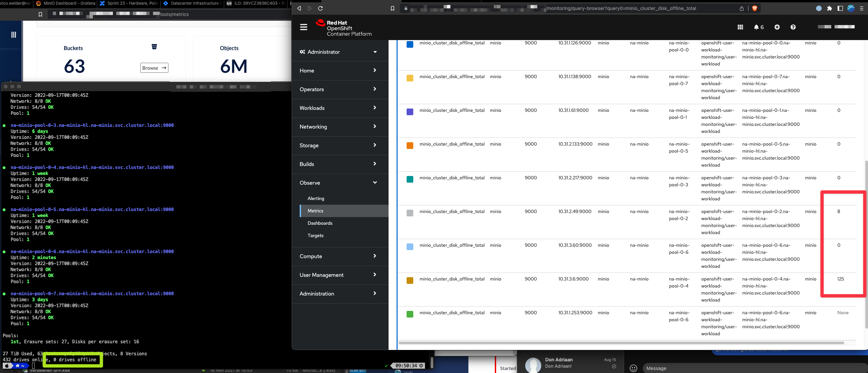Toggle the gray series checkbox for pool-0-2 row
The height and width of the screenshot is (373, 868).
coord(410,213)
